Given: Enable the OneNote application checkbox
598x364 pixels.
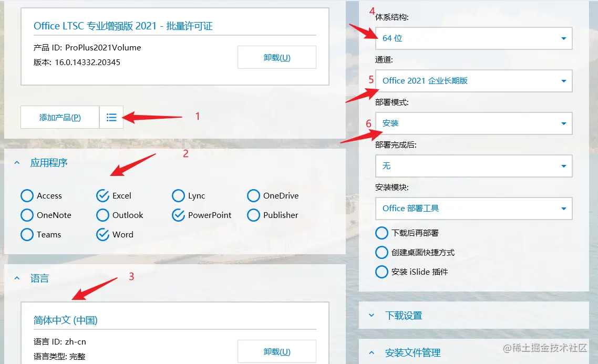Looking at the screenshot, I should 27,215.
